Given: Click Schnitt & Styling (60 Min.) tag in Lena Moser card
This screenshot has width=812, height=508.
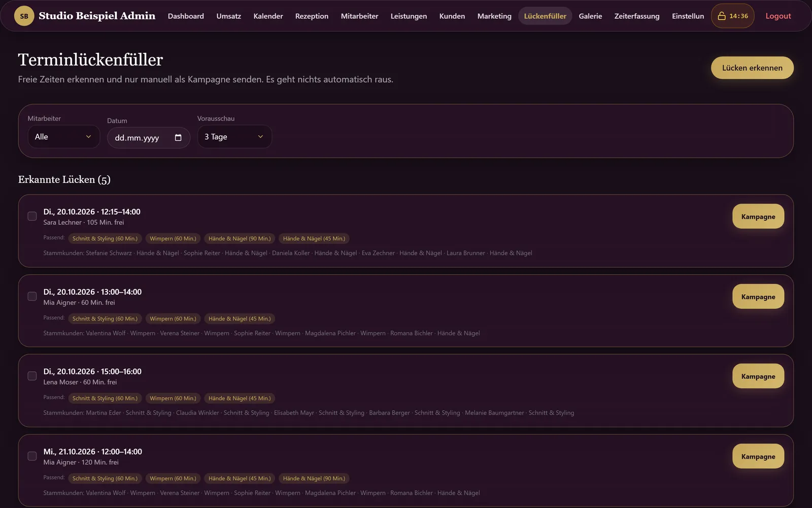Looking at the screenshot, I should point(105,398).
